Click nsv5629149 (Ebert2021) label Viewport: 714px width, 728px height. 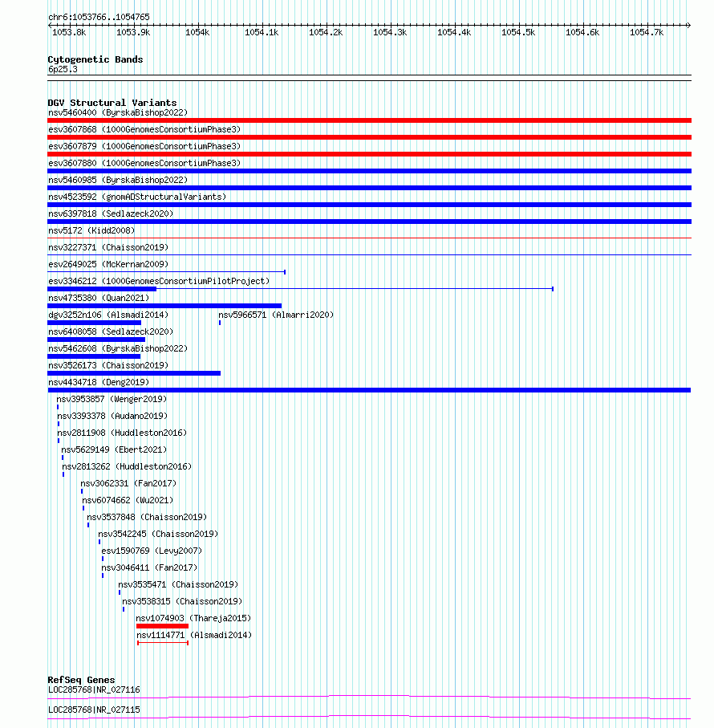pos(114,450)
